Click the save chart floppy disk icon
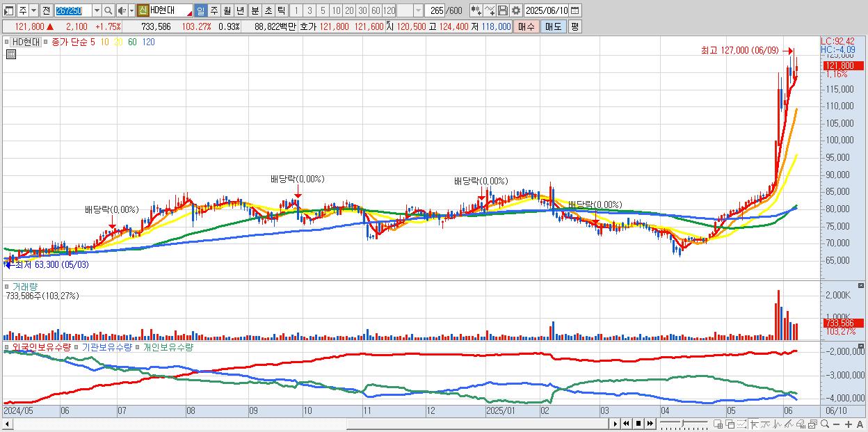The width and height of the screenshot is (868, 432). click(x=503, y=10)
